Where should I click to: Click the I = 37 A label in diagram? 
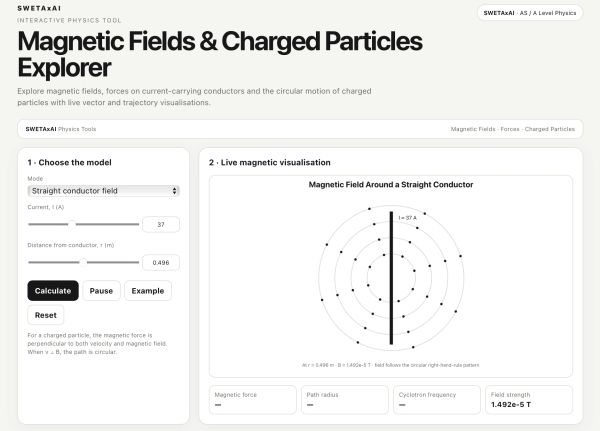tap(408, 218)
